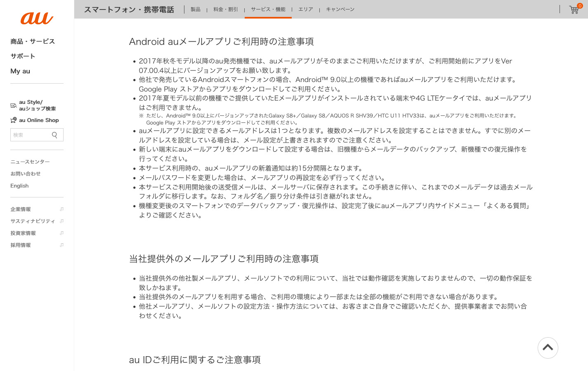
Task: Click the au logo
Action: pyautogui.click(x=37, y=18)
